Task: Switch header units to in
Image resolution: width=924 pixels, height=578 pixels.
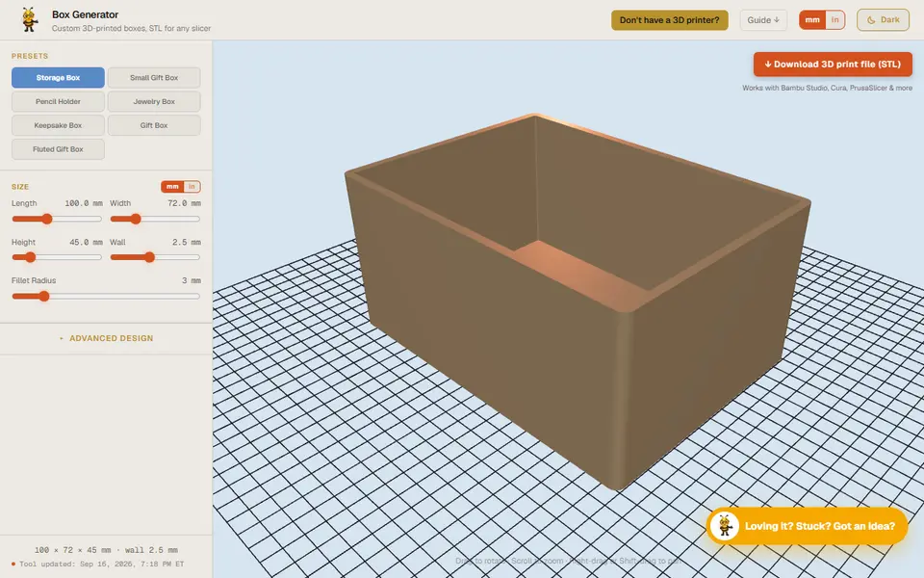Action: 834,20
